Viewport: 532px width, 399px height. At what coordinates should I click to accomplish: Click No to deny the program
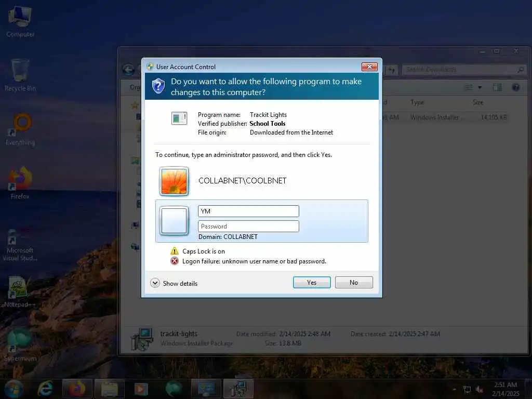pyautogui.click(x=353, y=282)
